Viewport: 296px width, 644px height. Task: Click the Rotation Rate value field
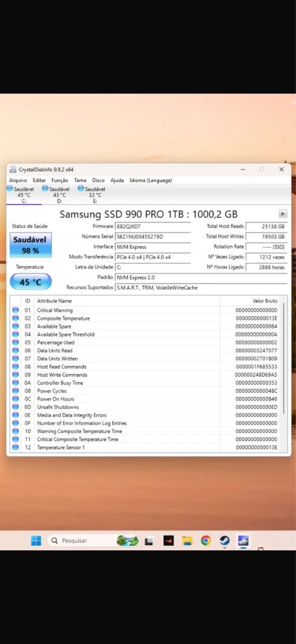coord(266,247)
